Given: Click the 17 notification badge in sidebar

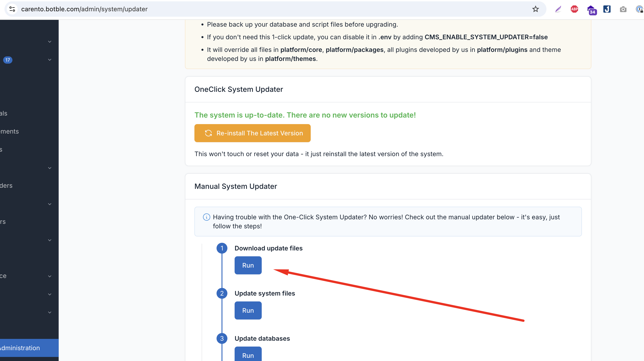Looking at the screenshot, I should coord(8,60).
